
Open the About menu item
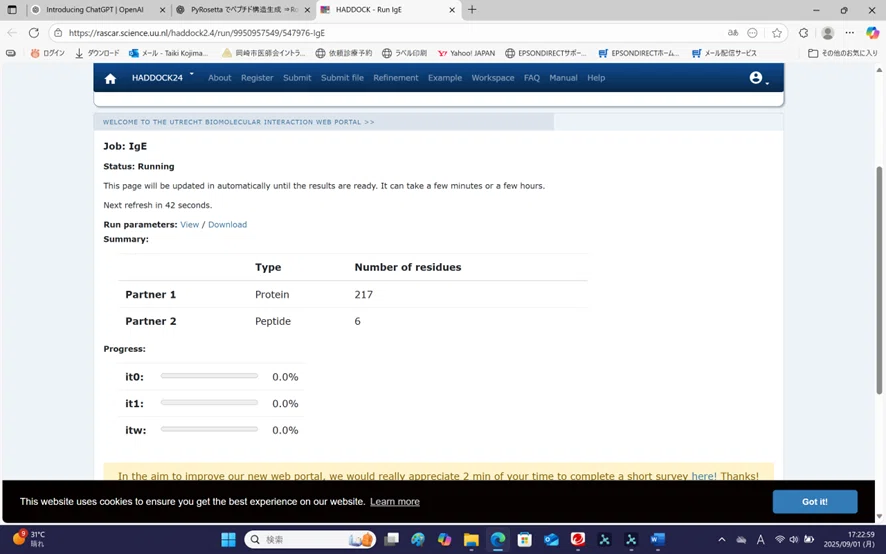219,78
